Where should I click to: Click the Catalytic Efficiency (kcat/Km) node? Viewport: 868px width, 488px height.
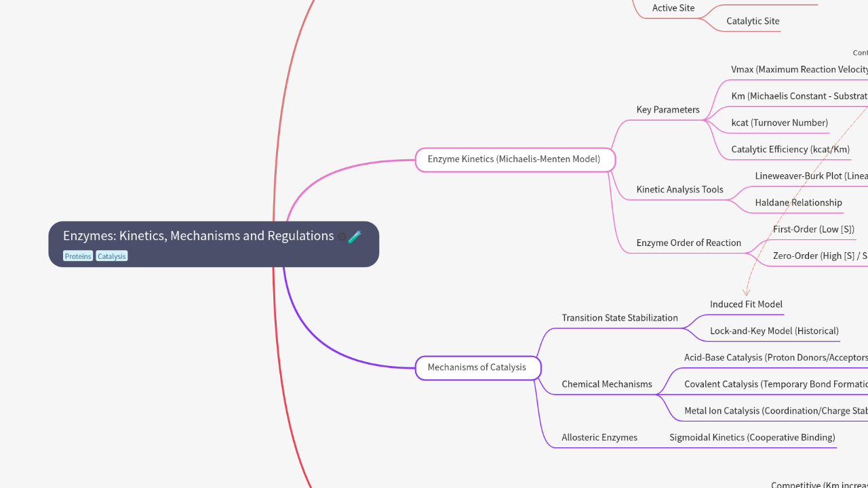point(790,149)
